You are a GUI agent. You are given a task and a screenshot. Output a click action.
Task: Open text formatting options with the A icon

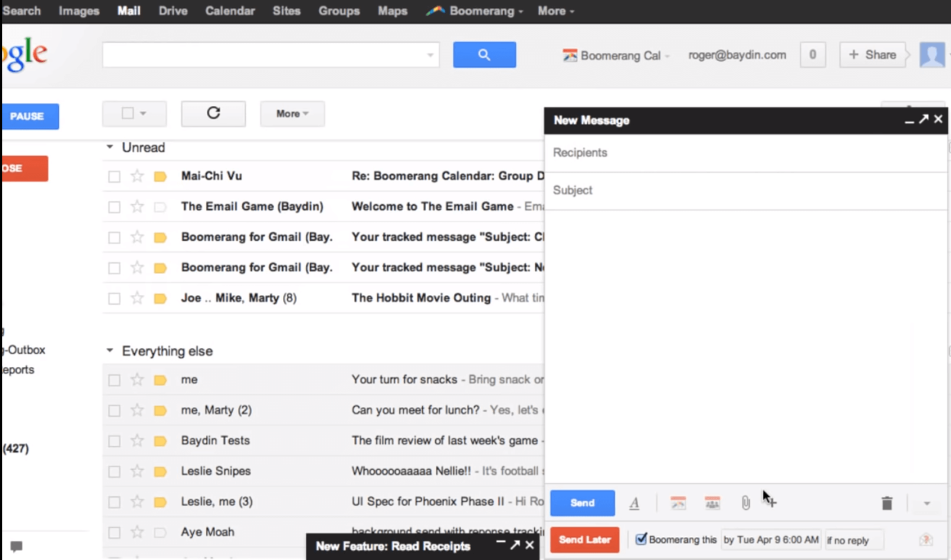(x=634, y=503)
